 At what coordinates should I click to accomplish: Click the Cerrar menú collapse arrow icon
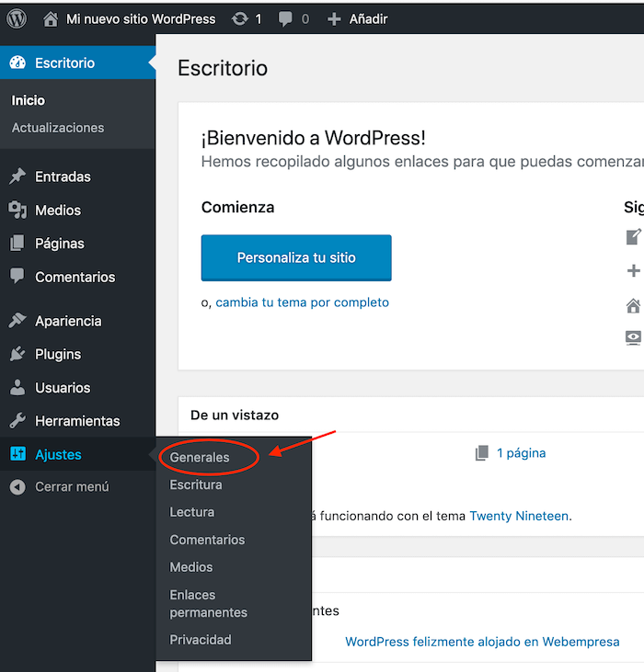pyautogui.click(x=17, y=487)
